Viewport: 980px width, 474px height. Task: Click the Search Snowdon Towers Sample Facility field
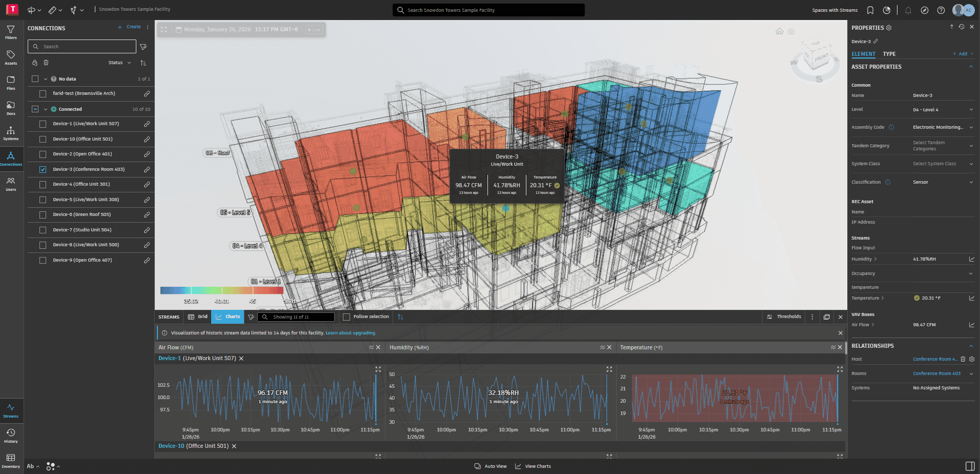coord(489,10)
